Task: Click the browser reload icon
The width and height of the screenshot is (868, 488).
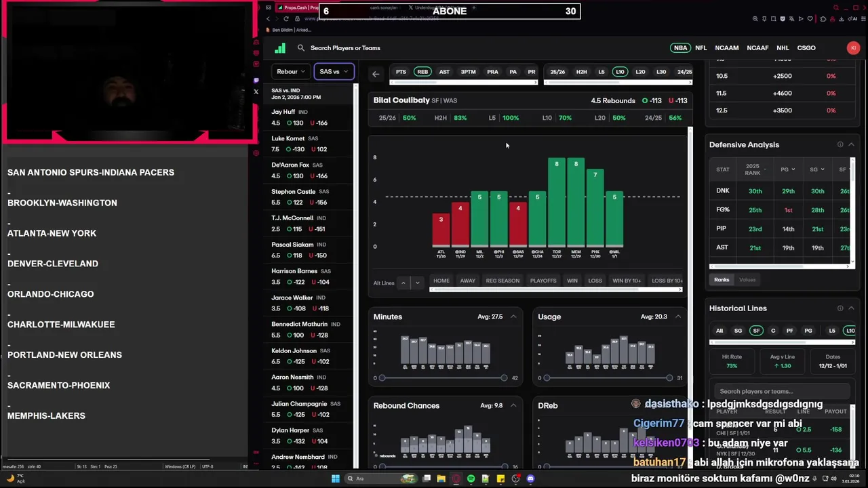Action: [x=286, y=19]
